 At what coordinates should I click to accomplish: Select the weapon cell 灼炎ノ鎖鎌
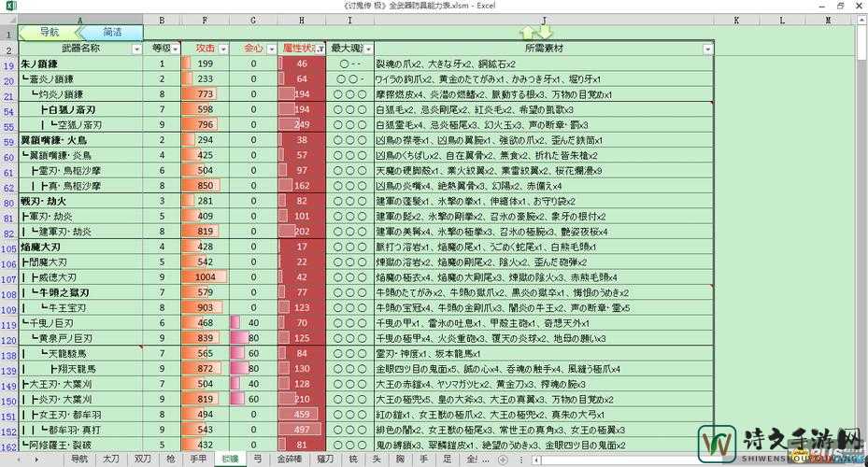coord(80,94)
